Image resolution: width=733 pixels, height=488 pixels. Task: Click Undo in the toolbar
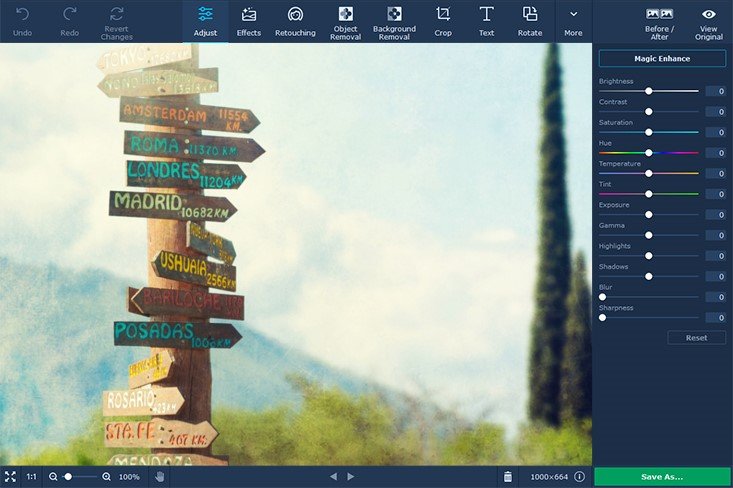[22, 22]
